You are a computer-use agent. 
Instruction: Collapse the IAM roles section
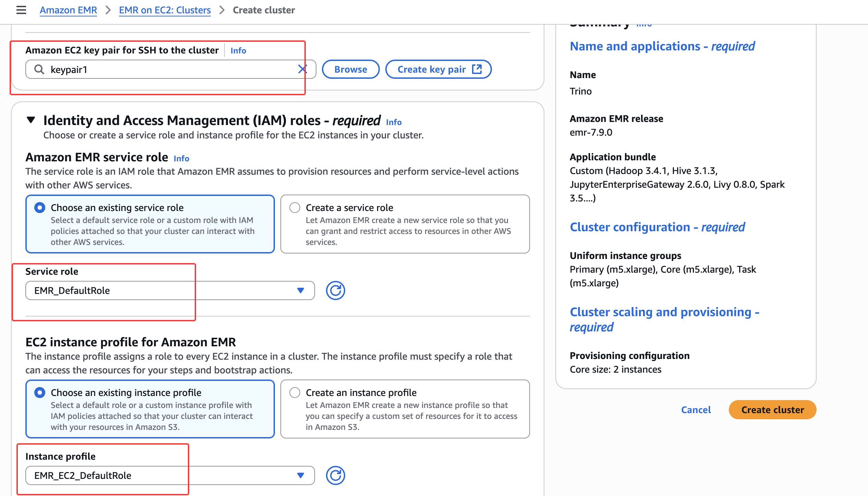pyautogui.click(x=31, y=120)
